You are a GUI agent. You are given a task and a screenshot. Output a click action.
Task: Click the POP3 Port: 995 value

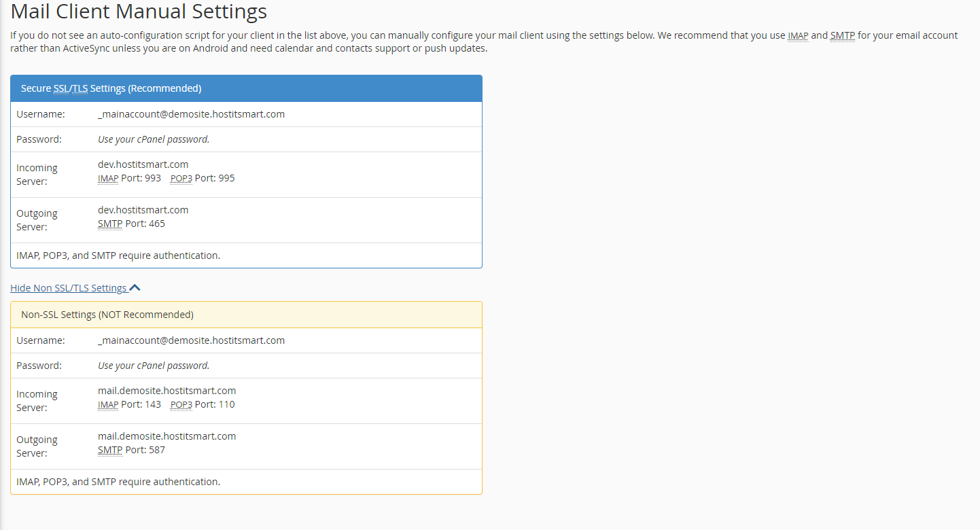(x=203, y=178)
